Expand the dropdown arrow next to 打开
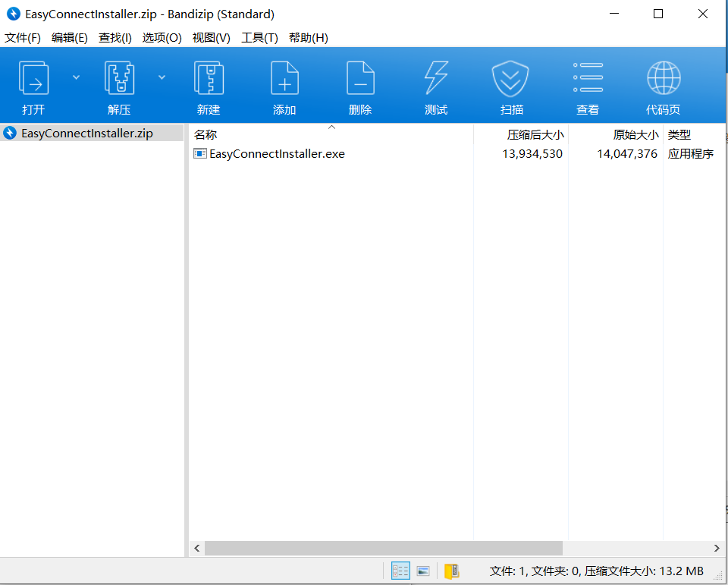728x585 pixels. [x=76, y=77]
